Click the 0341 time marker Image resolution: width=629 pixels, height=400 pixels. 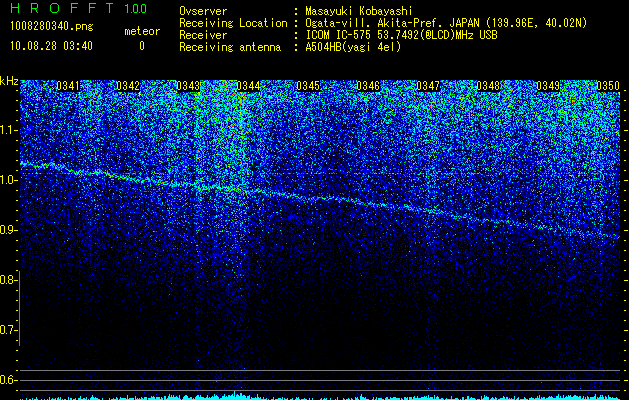68,86
